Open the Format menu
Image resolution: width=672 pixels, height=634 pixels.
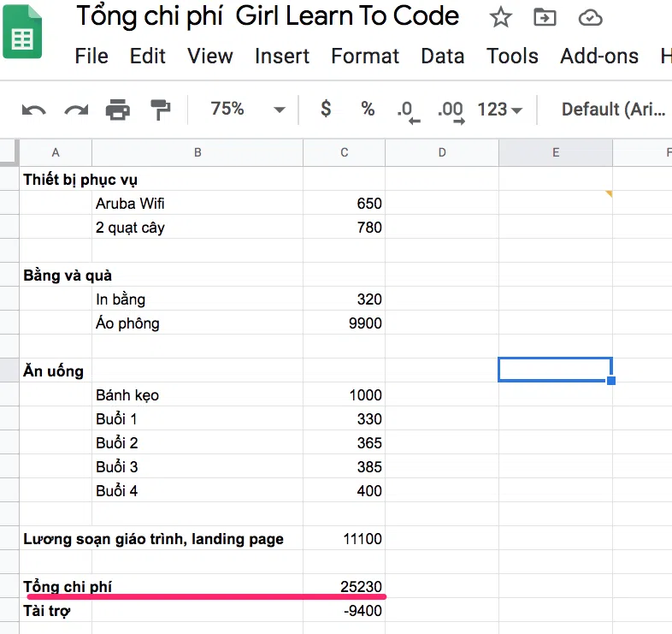(x=365, y=56)
